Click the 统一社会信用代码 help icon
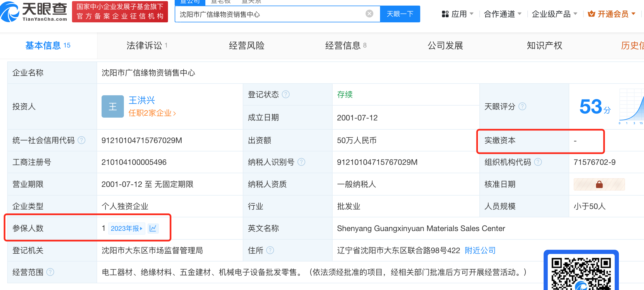 (81, 140)
